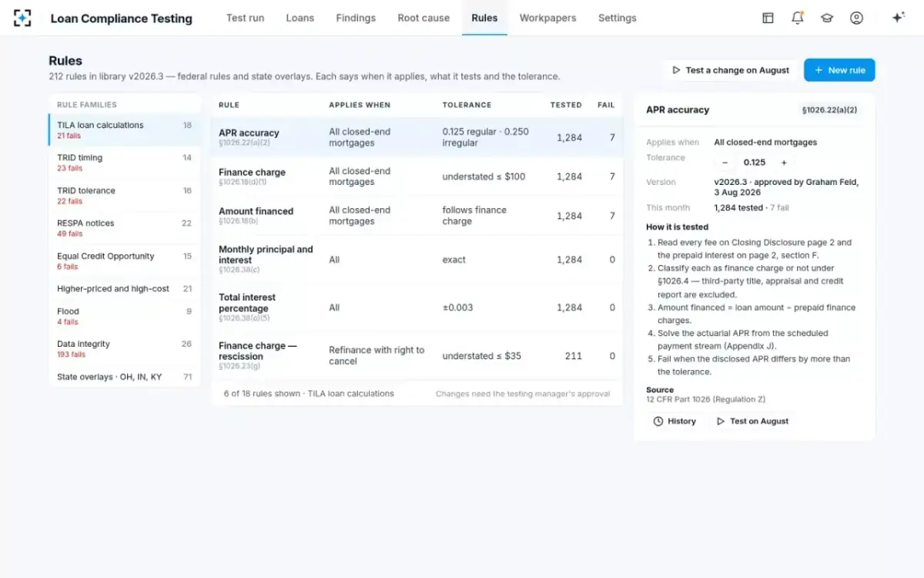Click '1,284 tested · 7 fail' text
The width and height of the screenshot is (924, 578).
point(752,208)
